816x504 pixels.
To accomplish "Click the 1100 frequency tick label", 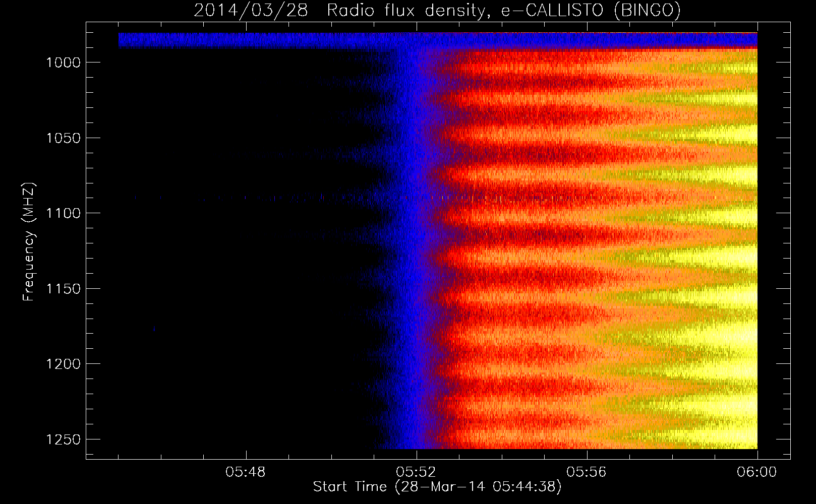I will pos(63,213).
